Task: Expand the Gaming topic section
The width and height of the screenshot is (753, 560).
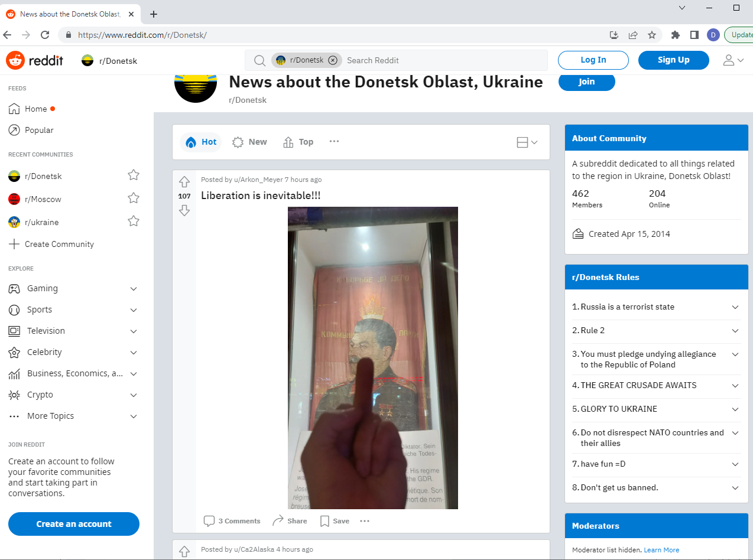Action: coord(134,289)
